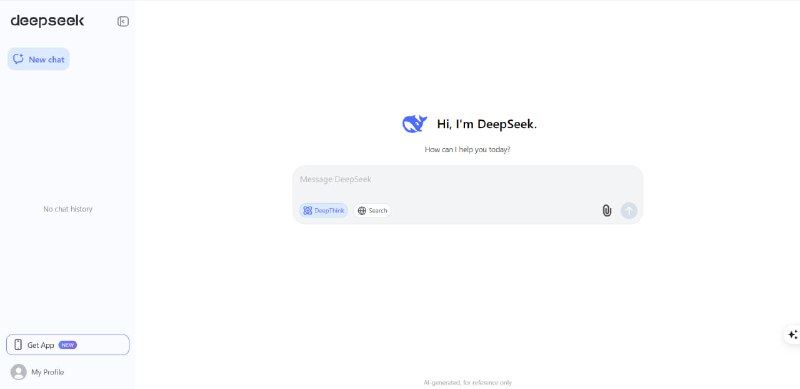Start a New chat

(39, 59)
